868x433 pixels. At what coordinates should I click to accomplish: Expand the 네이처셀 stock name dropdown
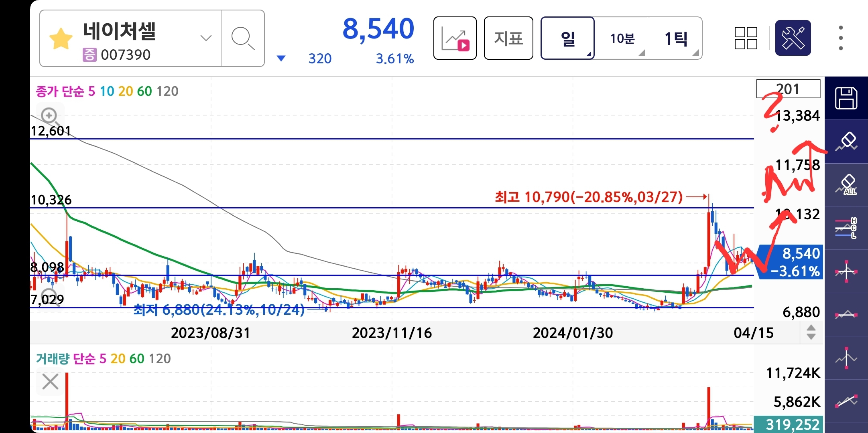tap(205, 38)
